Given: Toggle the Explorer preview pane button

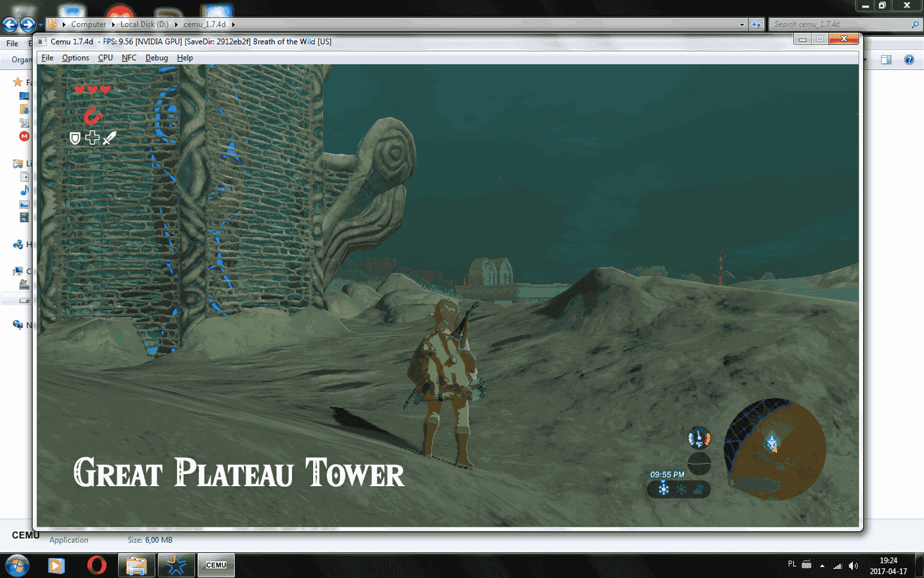Looking at the screenshot, I should (886, 60).
